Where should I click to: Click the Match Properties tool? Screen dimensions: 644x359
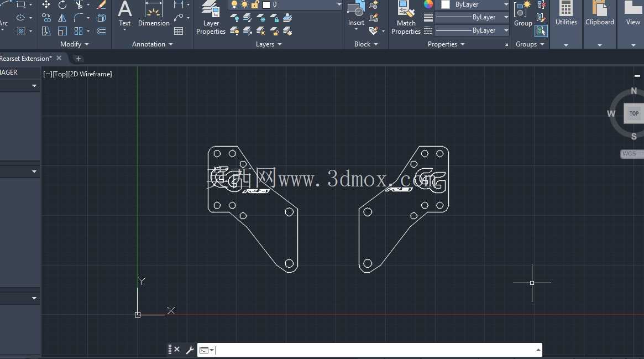[406, 18]
